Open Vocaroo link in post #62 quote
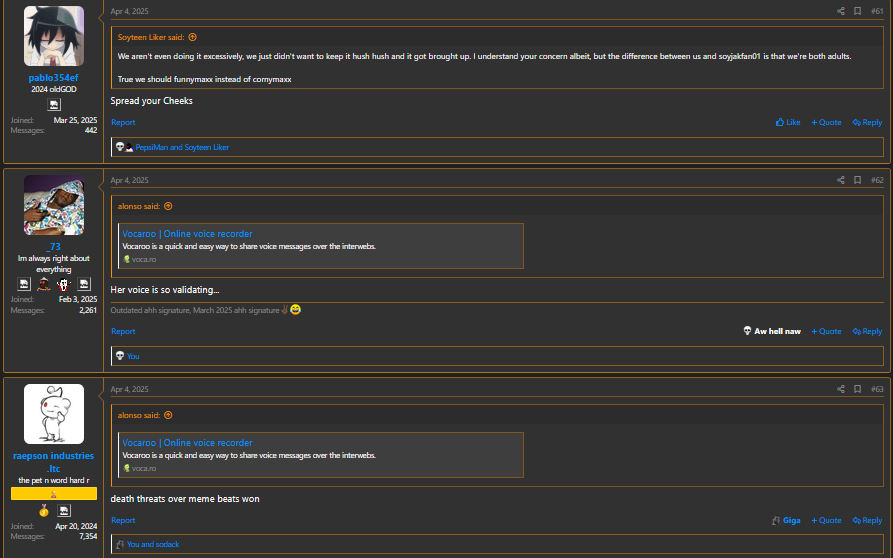The image size is (893, 558). [x=187, y=233]
